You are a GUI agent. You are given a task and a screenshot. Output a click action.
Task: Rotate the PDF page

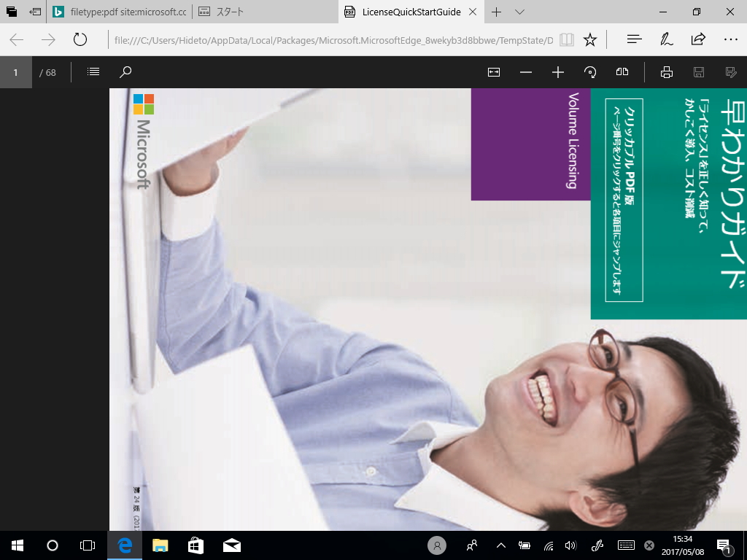tap(589, 71)
